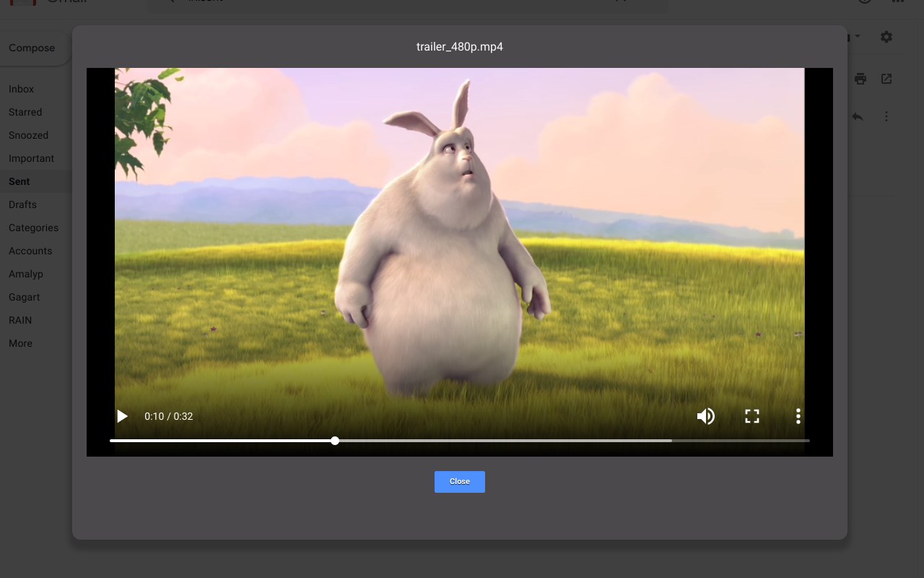Enter fullscreen video mode
Image resolution: width=924 pixels, height=578 pixels.
pyautogui.click(x=752, y=416)
